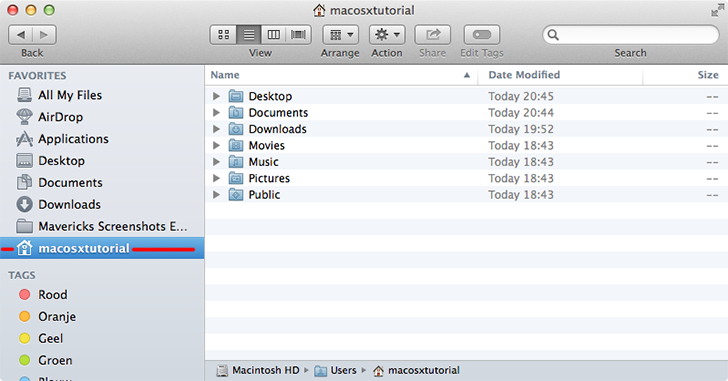Expand the Documents folder disclosure triangle

(x=216, y=113)
